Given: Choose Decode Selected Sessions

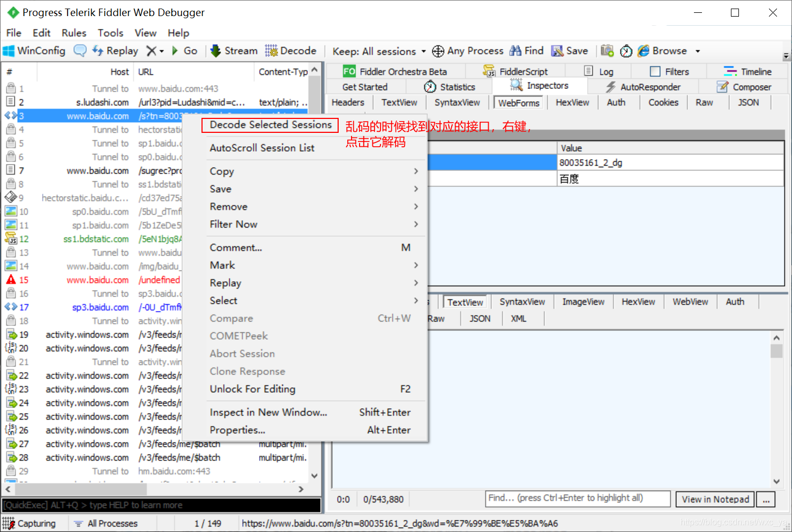Looking at the screenshot, I should [270, 125].
